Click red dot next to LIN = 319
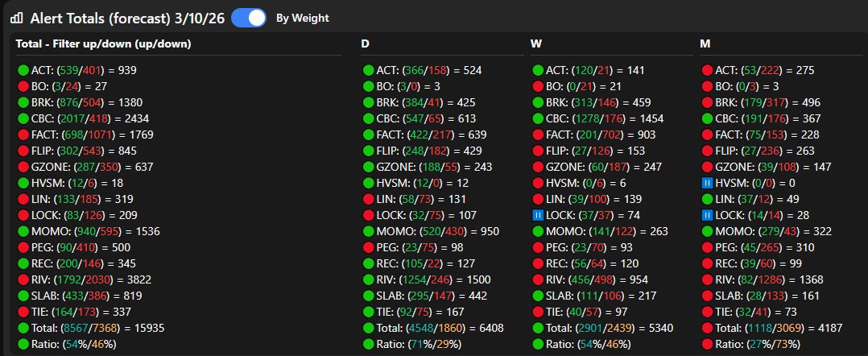The width and height of the screenshot is (868, 356). [23, 199]
